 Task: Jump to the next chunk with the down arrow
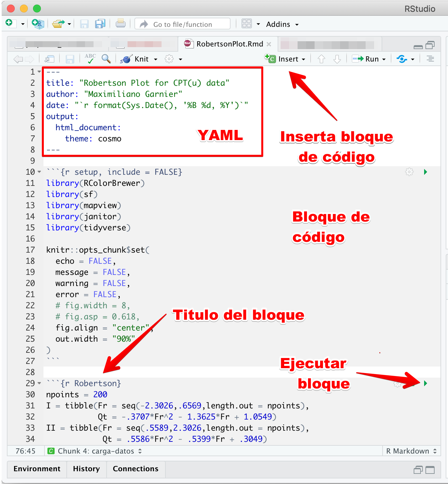coord(337,59)
